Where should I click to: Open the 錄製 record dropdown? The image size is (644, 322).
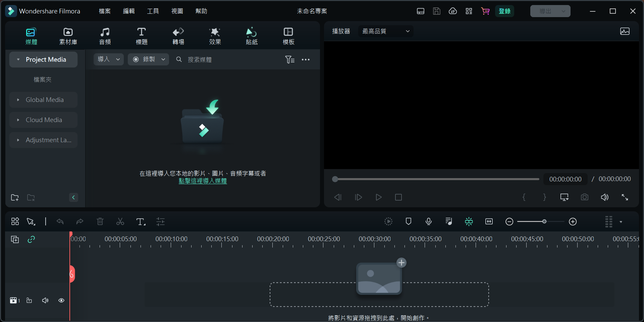coord(148,59)
